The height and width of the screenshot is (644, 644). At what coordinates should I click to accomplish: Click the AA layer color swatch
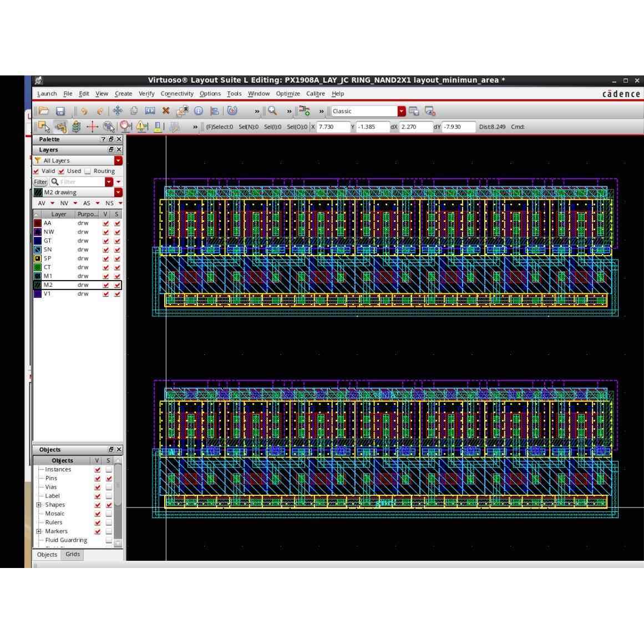(37, 223)
